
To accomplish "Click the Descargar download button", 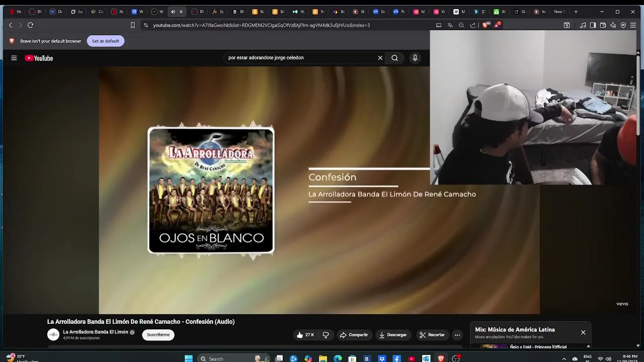I will click(392, 335).
